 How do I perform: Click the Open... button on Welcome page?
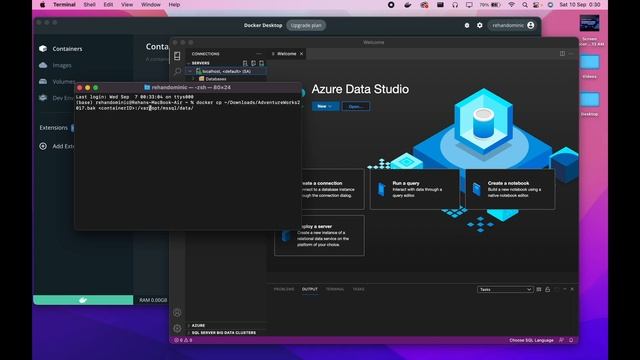pos(356,107)
